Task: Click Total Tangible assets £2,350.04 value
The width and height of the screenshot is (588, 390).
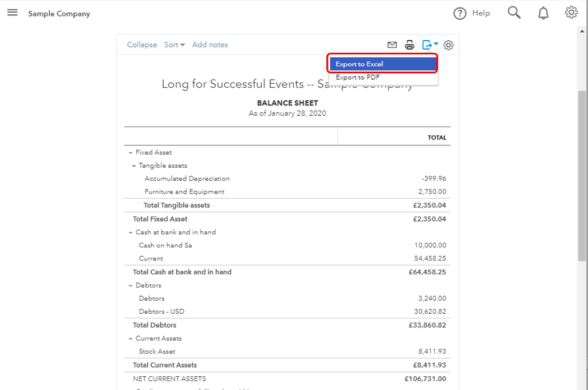Action: [x=430, y=205]
